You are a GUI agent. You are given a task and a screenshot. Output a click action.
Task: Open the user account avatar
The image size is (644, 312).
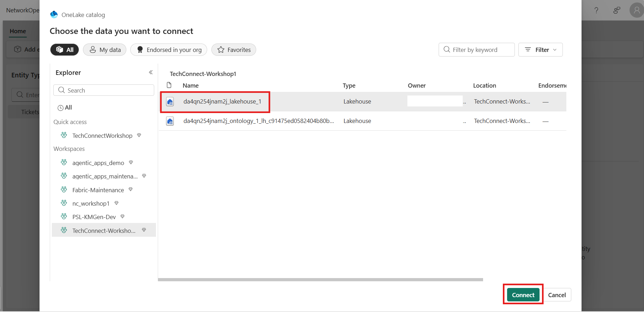[x=637, y=10]
